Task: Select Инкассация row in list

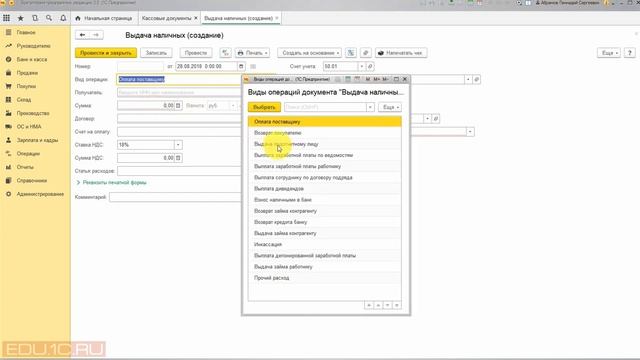Action: (x=324, y=244)
